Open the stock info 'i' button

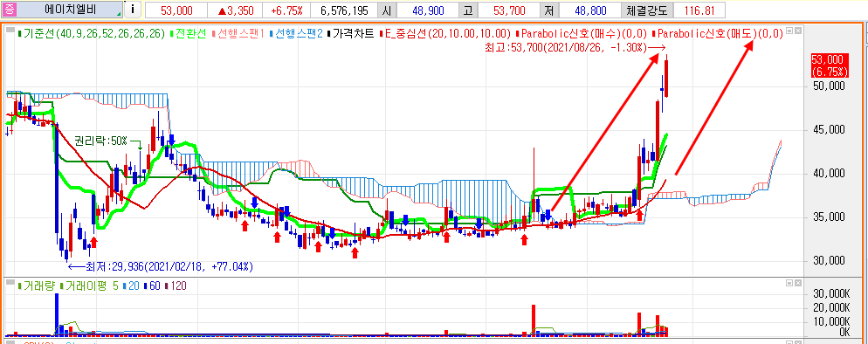click(x=133, y=10)
